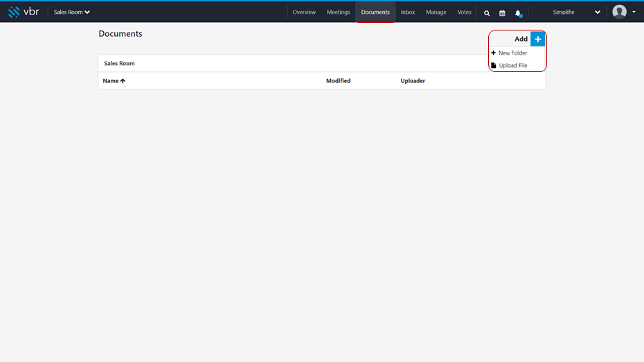The height and width of the screenshot is (362, 644).
Task: Open the Inbox tab
Action: (x=408, y=12)
